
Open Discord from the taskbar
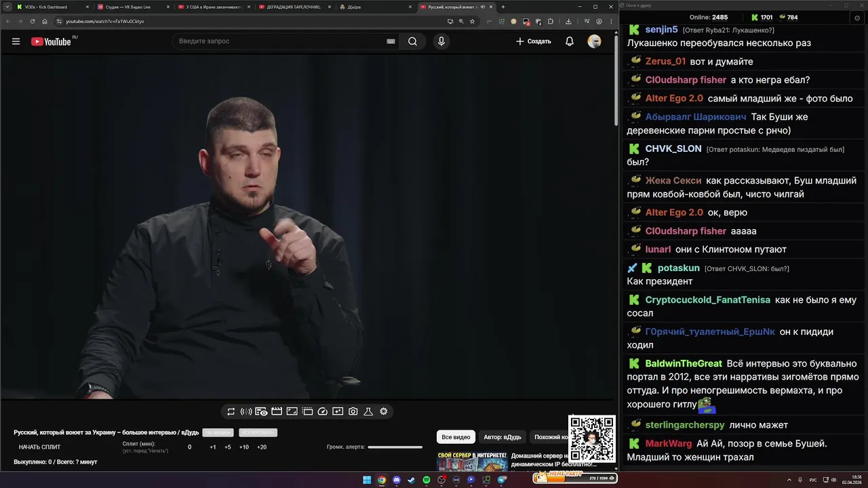[x=397, y=480]
